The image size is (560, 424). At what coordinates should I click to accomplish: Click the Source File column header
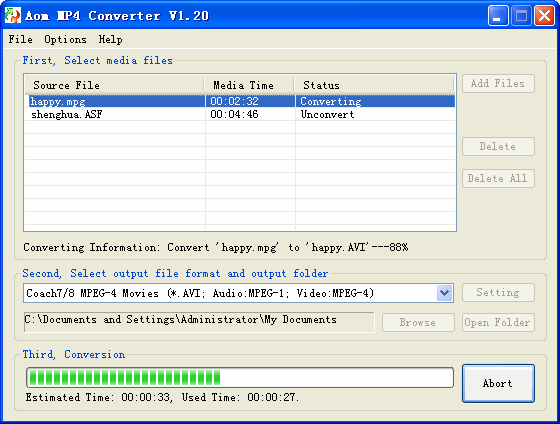click(114, 85)
